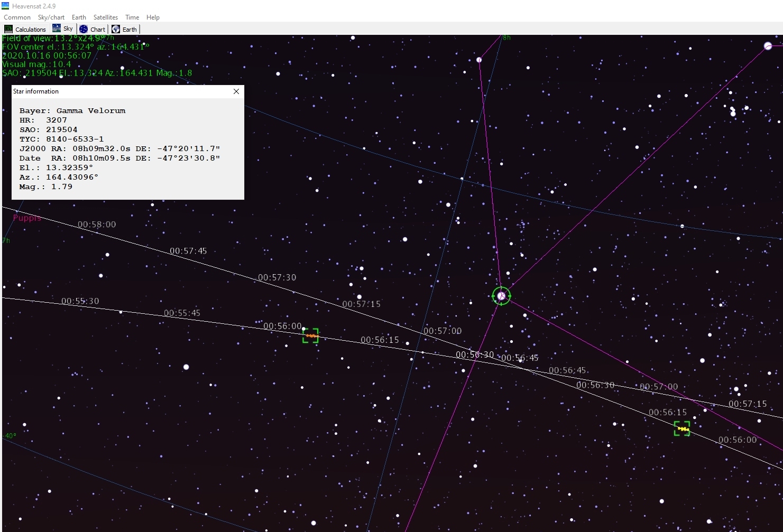This screenshot has height=532, width=783.
Task: Open the Sky/chart menu
Action: (x=51, y=17)
